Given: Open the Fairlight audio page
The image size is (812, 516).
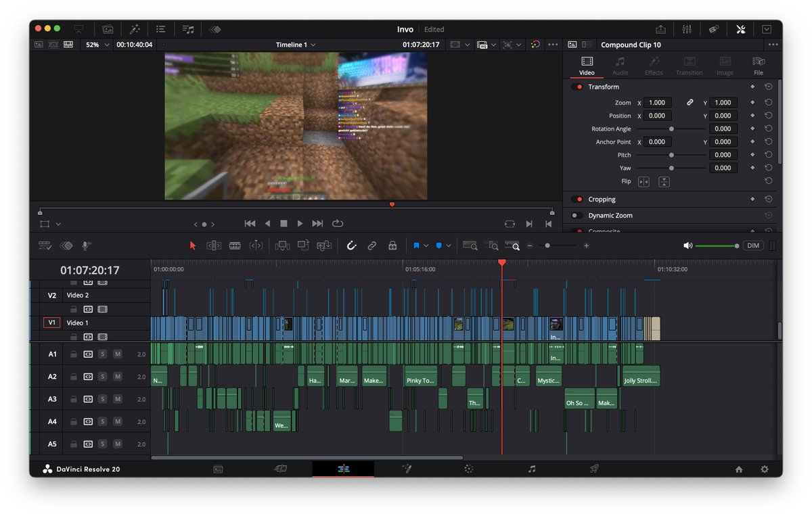Looking at the screenshot, I should pyautogui.click(x=532, y=468).
